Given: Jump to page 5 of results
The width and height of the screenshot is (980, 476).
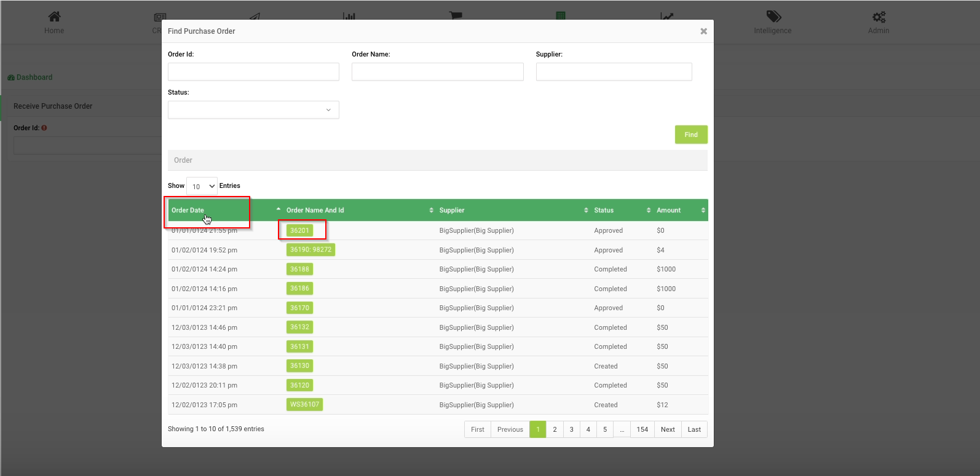Looking at the screenshot, I should click(605, 429).
